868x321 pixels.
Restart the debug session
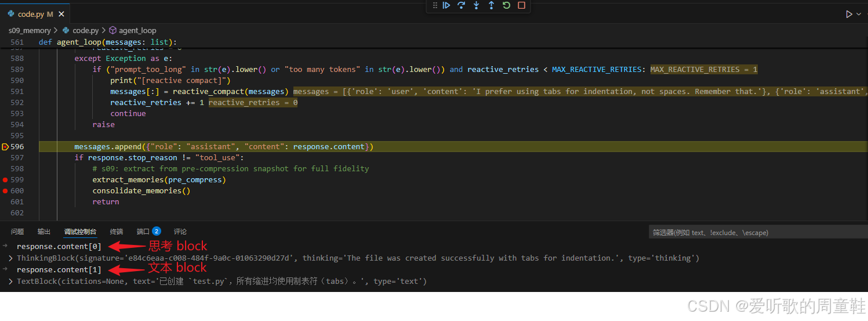click(x=506, y=5)
